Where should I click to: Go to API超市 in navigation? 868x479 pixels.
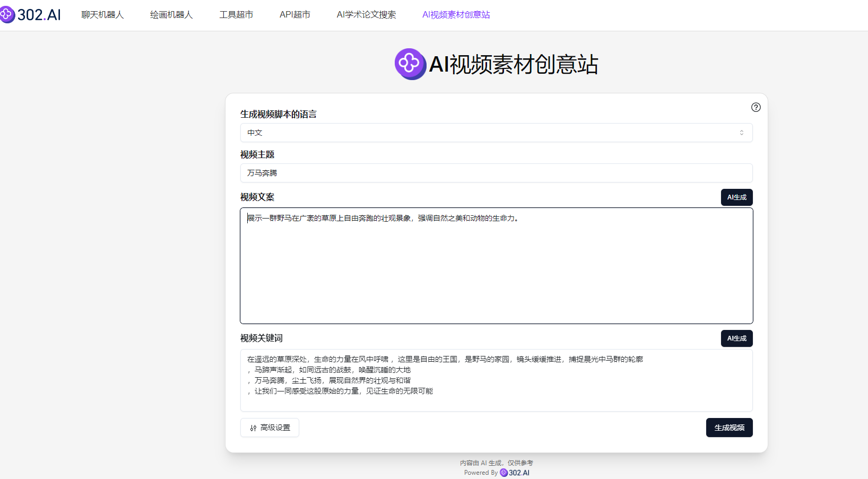[x=295, y=15]
